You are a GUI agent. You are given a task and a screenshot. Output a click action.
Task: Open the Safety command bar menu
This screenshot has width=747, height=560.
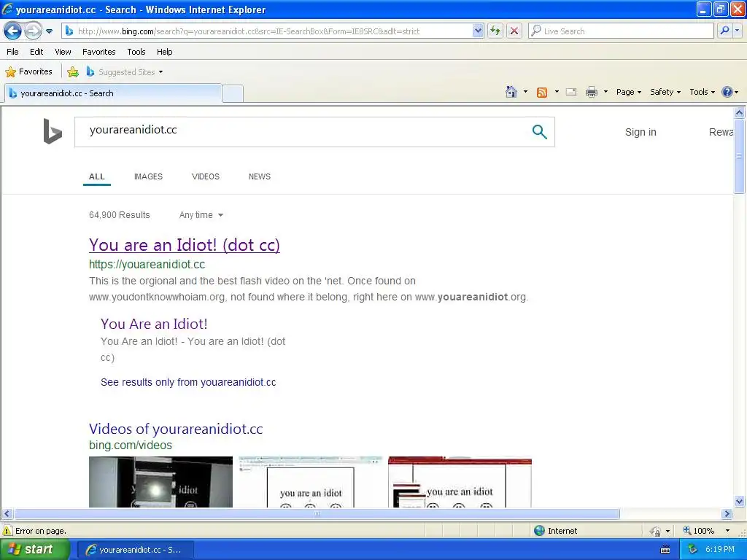tap(665, 92)
